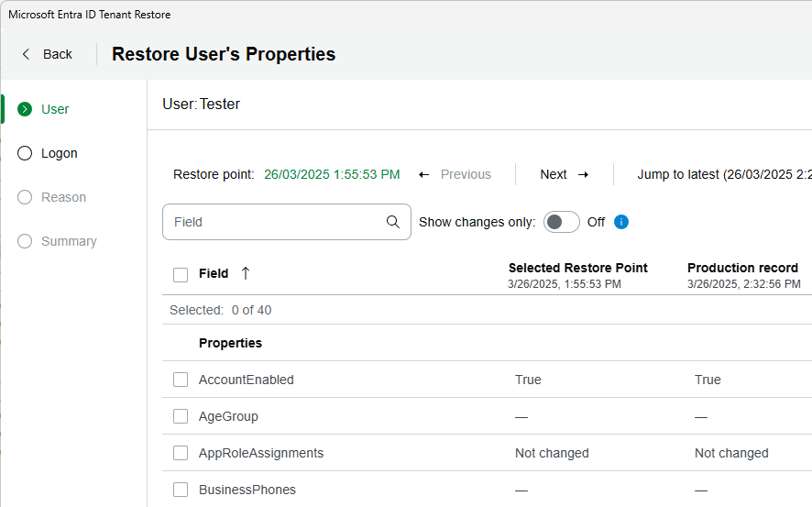Check the AgeGroup checkbox

pos(181,416)
